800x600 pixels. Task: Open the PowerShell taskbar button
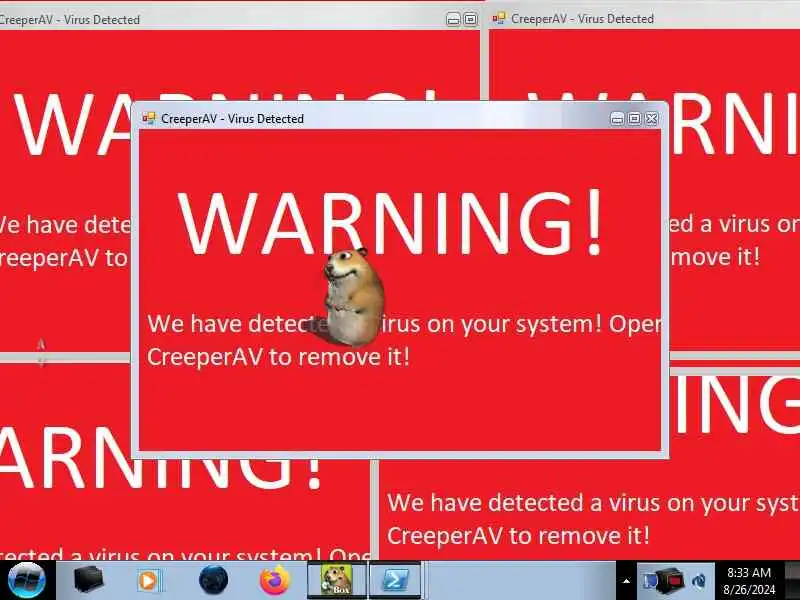(395, 581)
